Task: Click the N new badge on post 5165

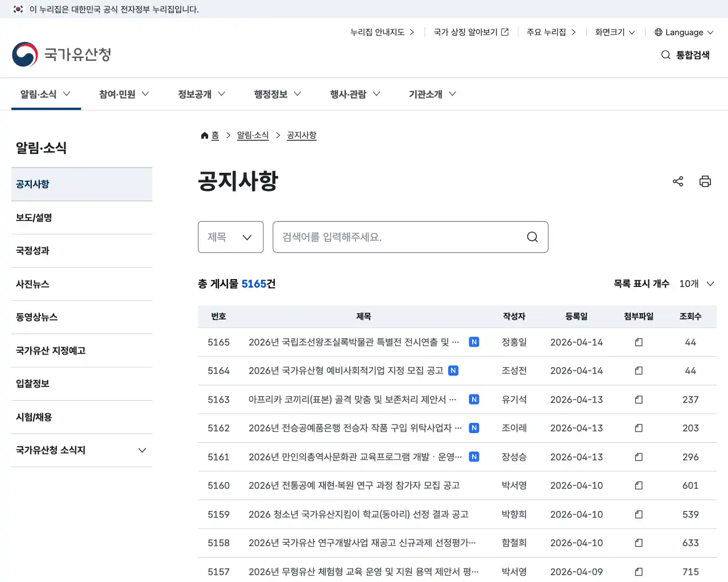Action: (x=474, y=342)
